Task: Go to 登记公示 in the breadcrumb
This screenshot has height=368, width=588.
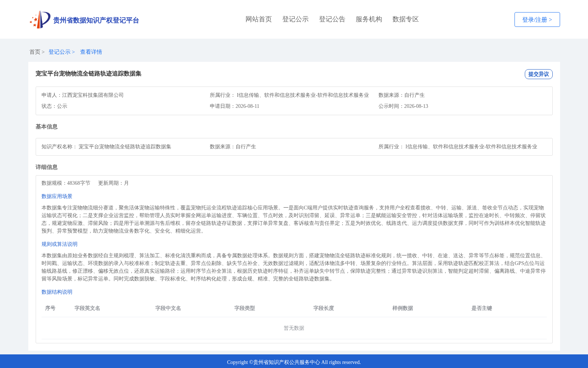Action: pyautogui.click(x=60, y=52)
